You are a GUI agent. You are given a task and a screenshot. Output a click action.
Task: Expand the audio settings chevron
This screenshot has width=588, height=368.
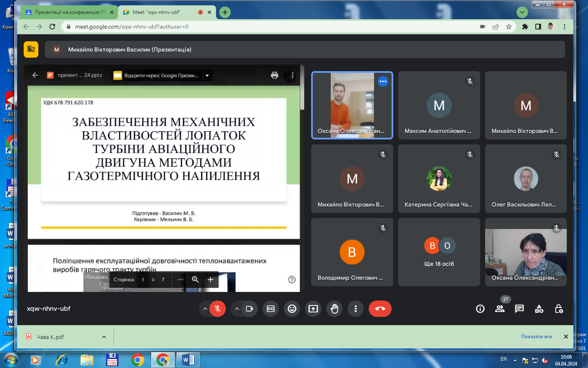pos(205,309)
